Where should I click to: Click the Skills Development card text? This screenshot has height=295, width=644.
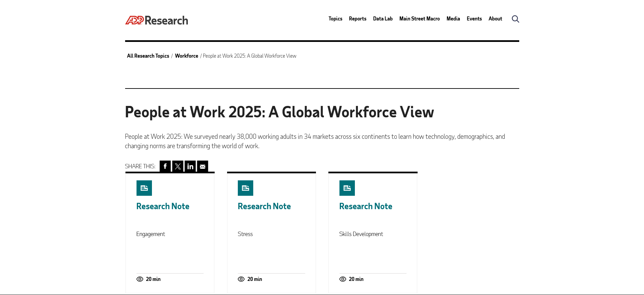[361, 234]
